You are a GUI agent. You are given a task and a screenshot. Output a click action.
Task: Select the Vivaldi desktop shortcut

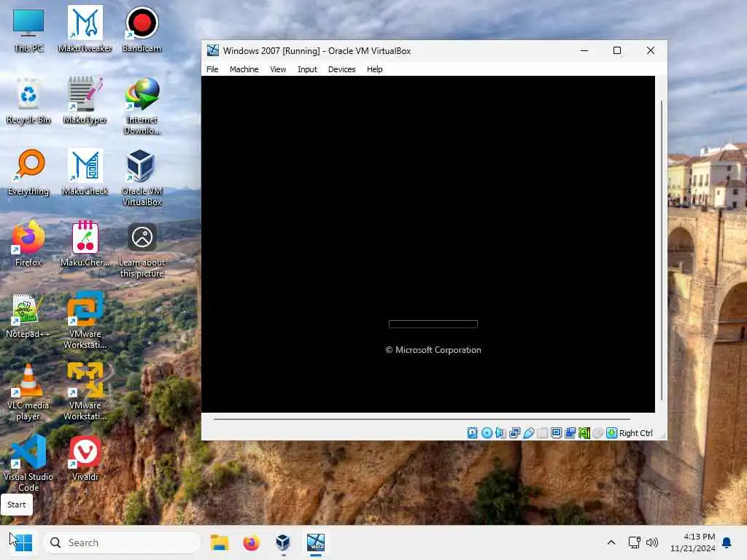(85, 458)
